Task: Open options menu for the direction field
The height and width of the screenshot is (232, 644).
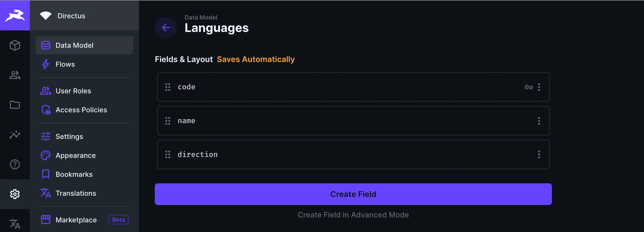Action: [539, 154]
